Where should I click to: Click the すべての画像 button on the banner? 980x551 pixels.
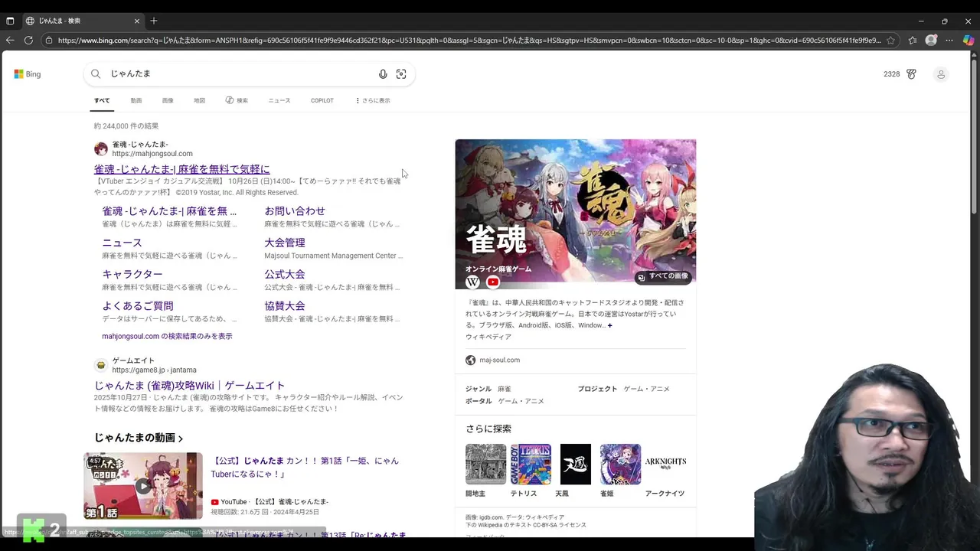coord(663,276)
